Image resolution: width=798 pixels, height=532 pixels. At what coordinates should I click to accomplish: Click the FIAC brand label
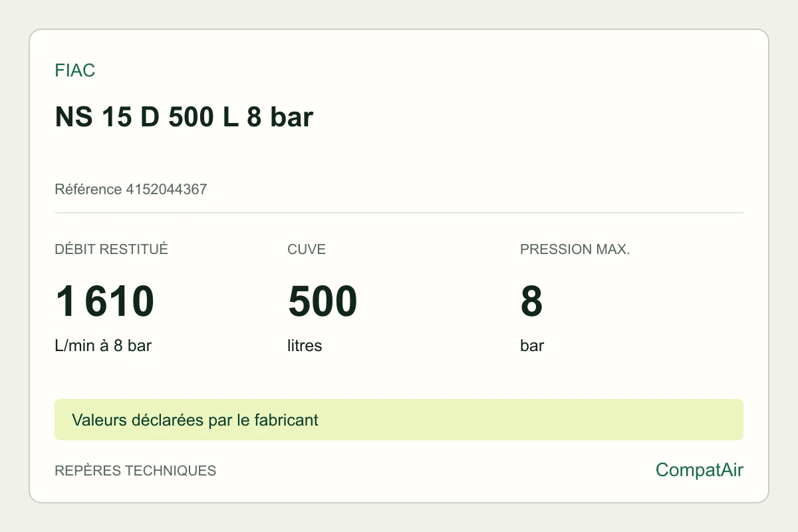tap(74, 70)
